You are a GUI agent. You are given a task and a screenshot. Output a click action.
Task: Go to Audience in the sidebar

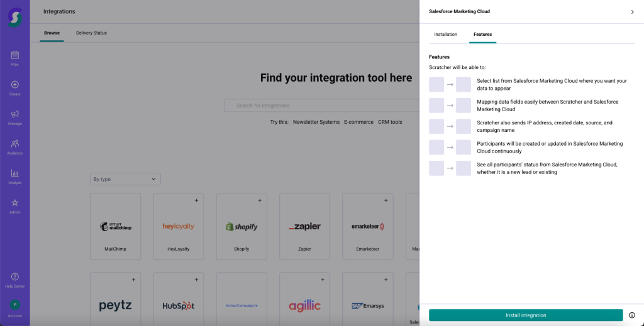click(x=14, y=146)
